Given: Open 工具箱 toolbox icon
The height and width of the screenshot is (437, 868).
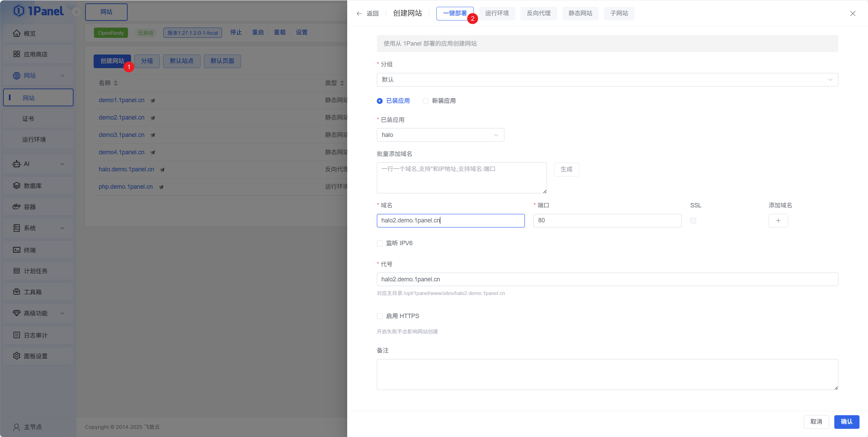Looking at the screenshot, I should pos(16,292).
